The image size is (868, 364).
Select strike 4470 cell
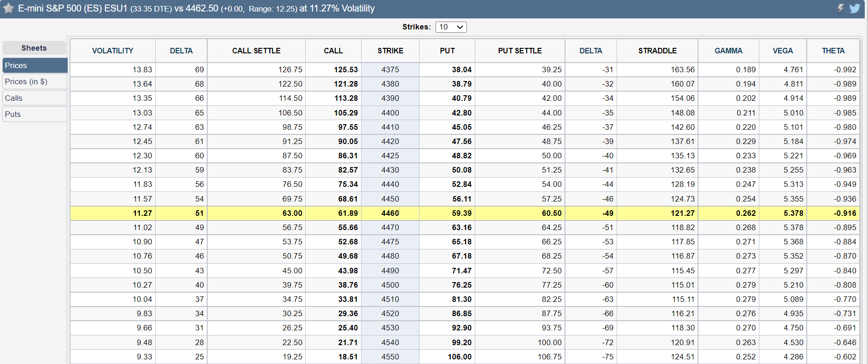pyautogui.click(x=390, y=227)
